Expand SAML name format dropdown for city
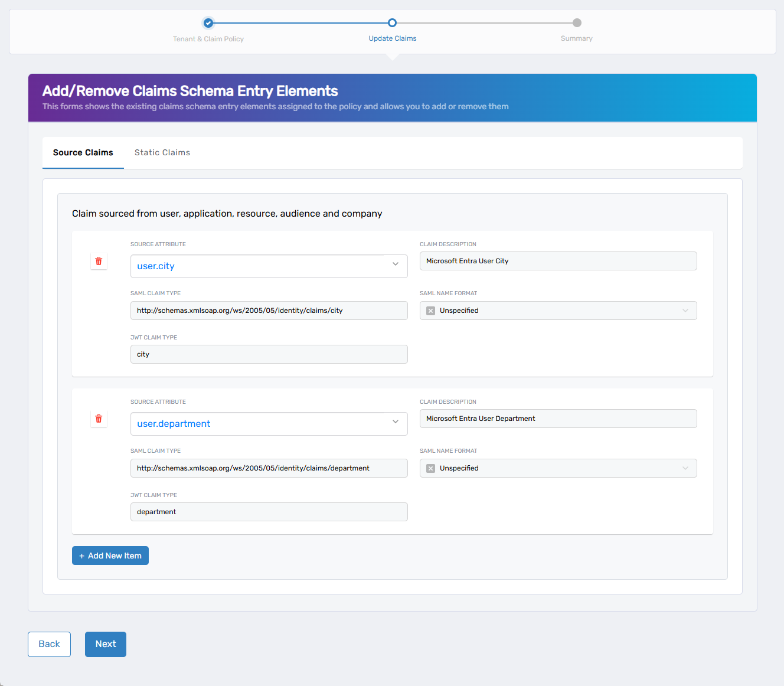The image size is (784, 686). pos(685,311)
